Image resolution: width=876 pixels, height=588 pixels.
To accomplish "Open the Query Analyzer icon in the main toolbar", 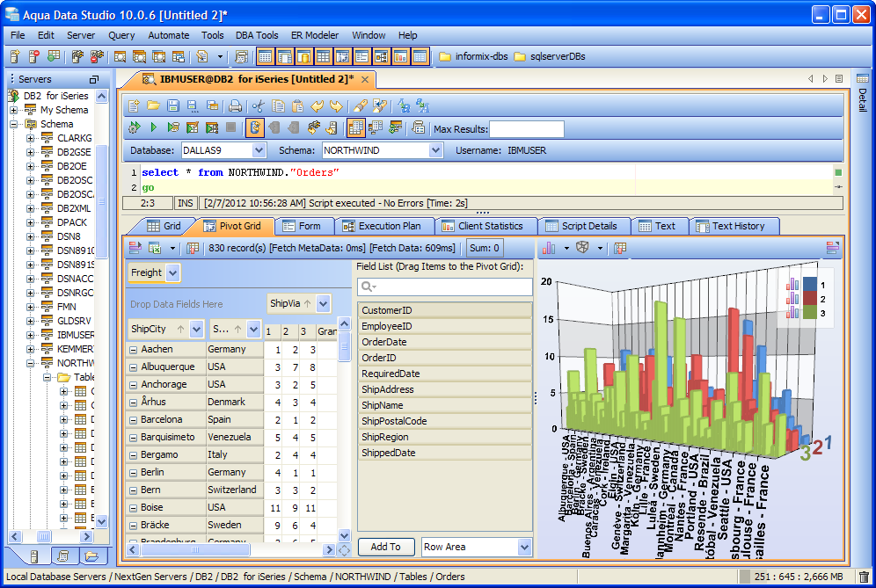I will [x=120, y=56].
